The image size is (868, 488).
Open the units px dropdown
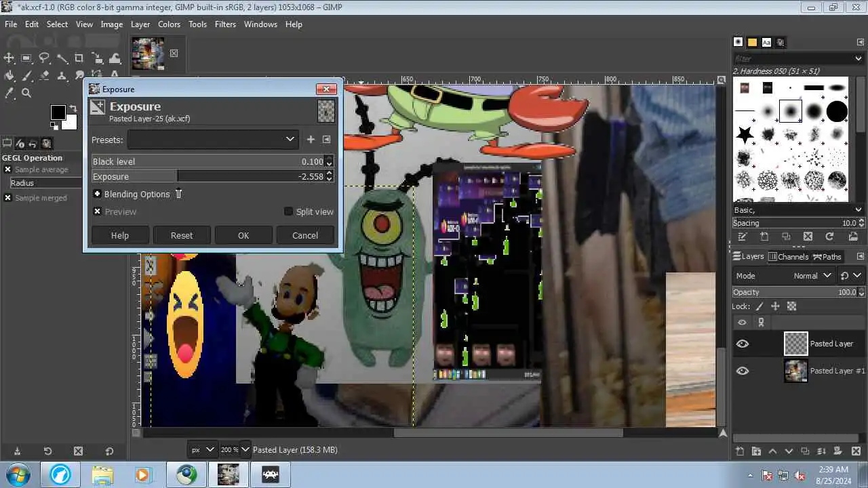tap(202, 449)
